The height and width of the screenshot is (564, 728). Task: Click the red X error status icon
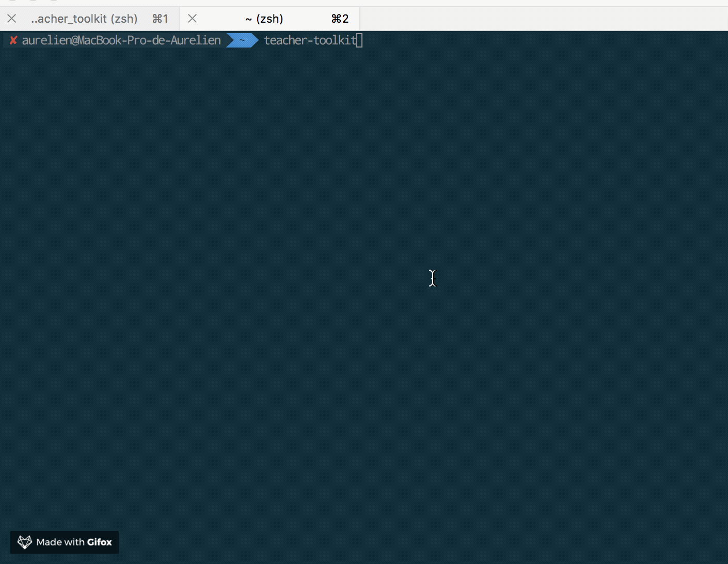13,40
